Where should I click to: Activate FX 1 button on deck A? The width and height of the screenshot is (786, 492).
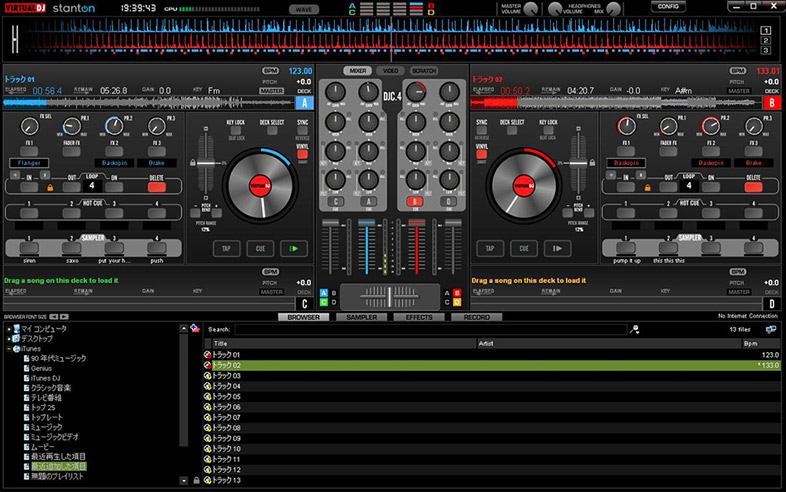tap(29, 151)
